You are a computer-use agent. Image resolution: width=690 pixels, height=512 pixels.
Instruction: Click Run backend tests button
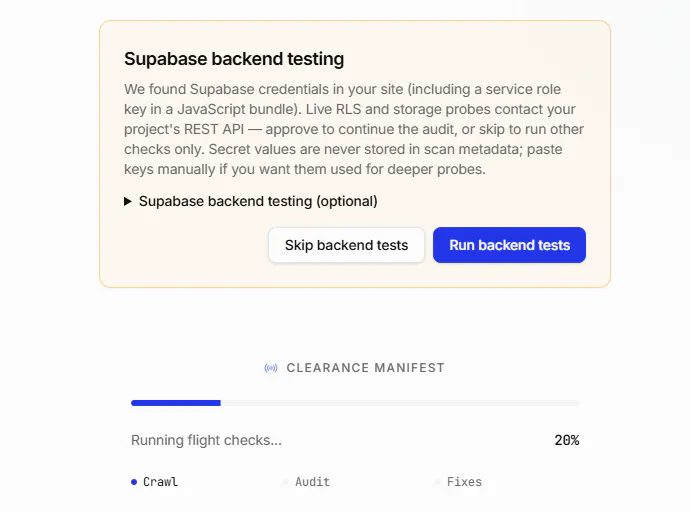[x=509, y=245]
